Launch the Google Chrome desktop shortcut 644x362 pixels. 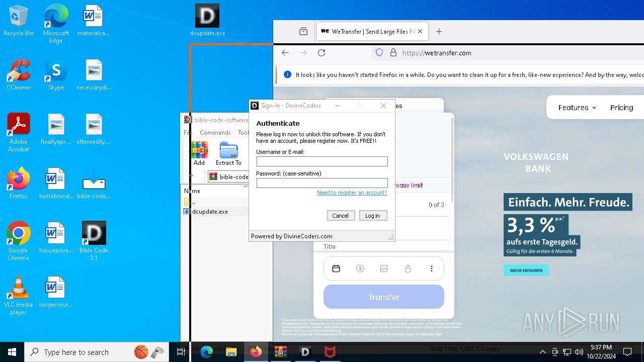click(19, 241)
